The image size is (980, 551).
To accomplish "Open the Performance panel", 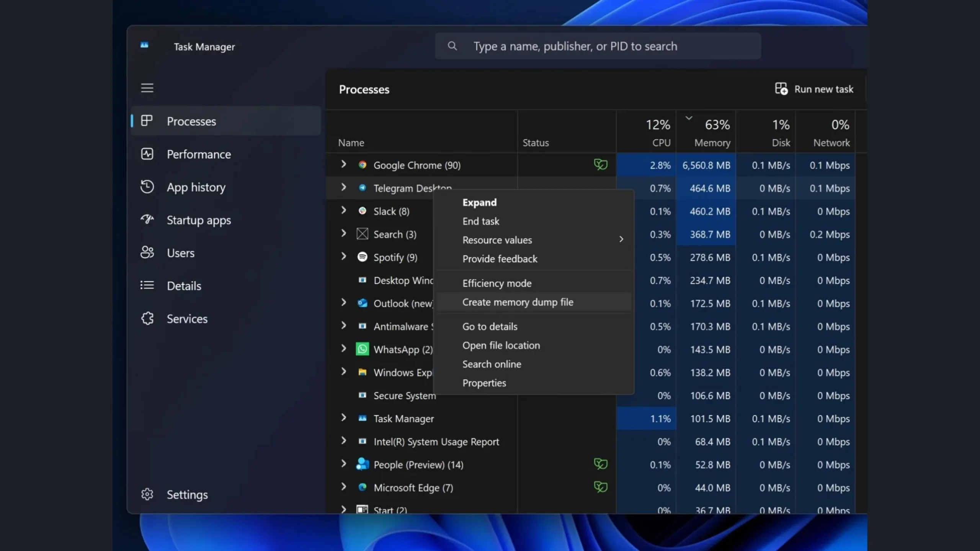I will point(199,153).
